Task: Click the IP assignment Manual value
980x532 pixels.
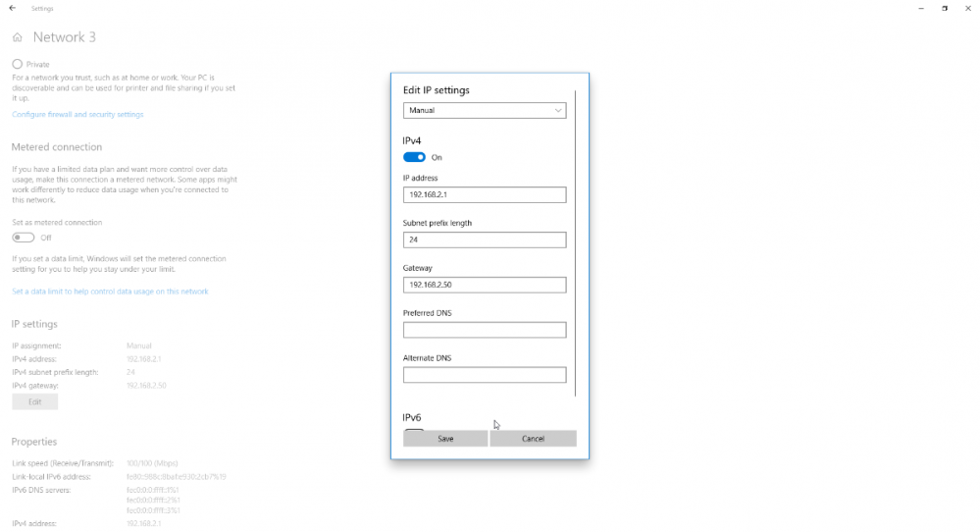Action: (x=138, y=346)
